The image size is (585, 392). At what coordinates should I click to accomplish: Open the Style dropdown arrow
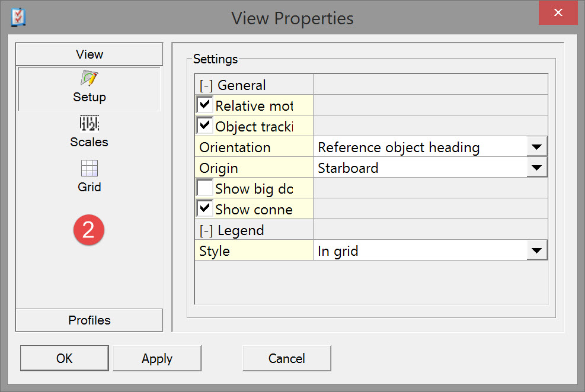pyautogui.click(x=536, y=250)
